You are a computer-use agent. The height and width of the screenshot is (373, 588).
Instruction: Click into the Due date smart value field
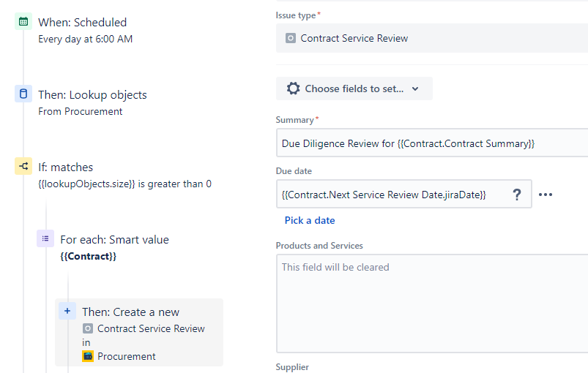coord(404,194)
